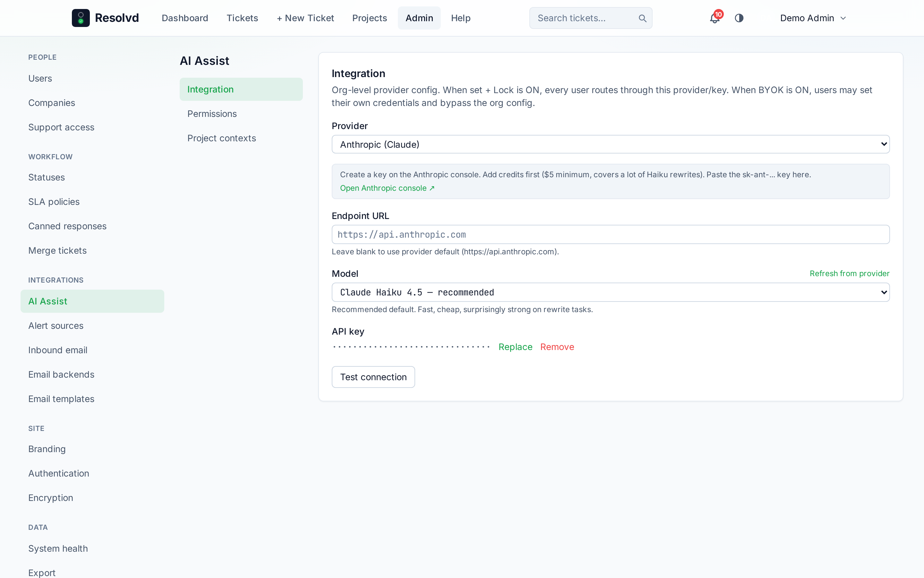Image resolution: width=924 pixels, height=578 pixels.
Task: Toggle dark mode contrast icon
Action: pos(739,18)
